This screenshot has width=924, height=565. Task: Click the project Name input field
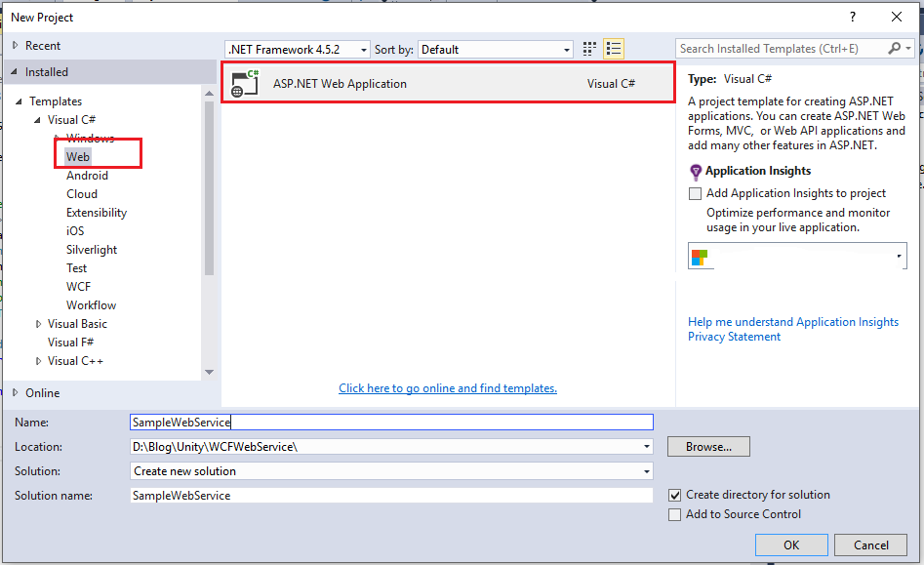tap(391, 422)
